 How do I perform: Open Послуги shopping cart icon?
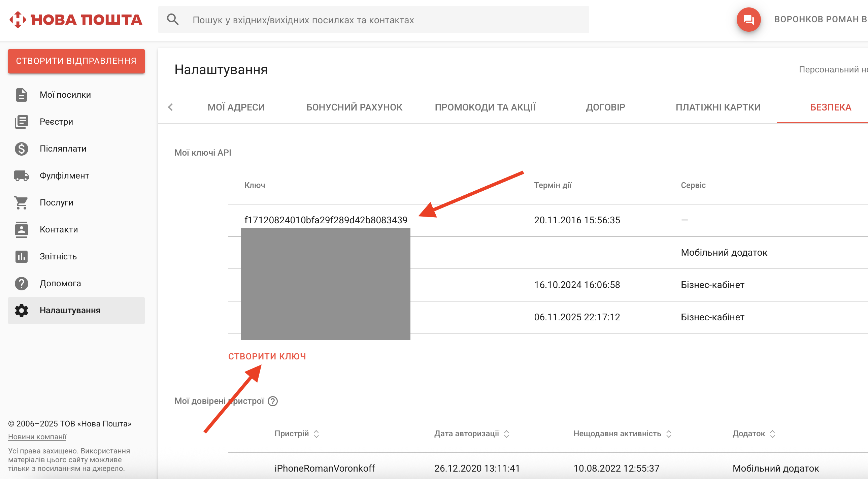click(x=21, y=202)
